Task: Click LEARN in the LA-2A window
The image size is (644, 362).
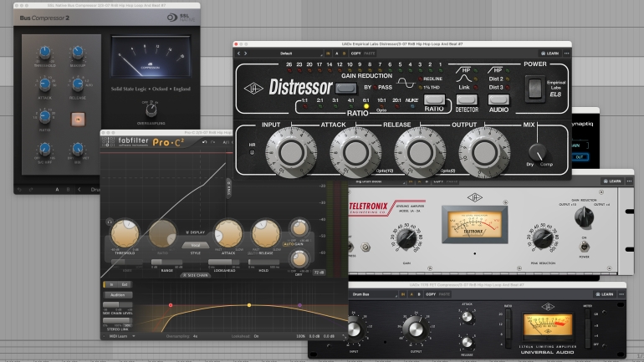Action: [x=612, y=181]
